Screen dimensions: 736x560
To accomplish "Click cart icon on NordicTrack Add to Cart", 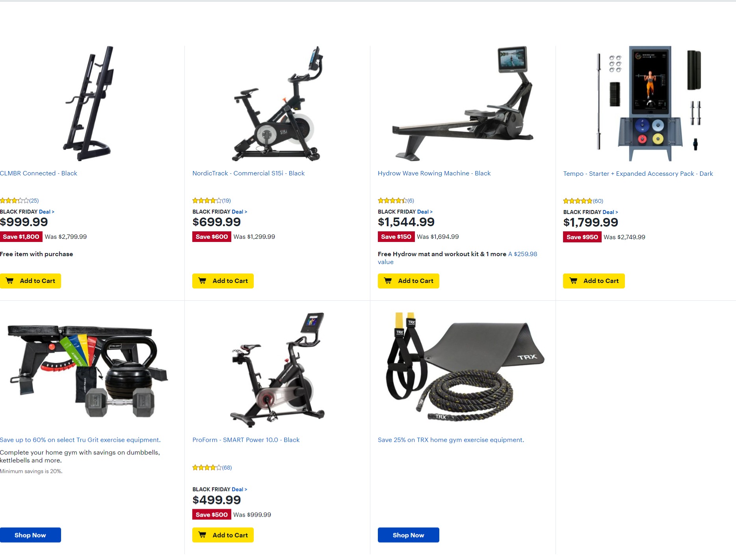I will click(202, 281).
